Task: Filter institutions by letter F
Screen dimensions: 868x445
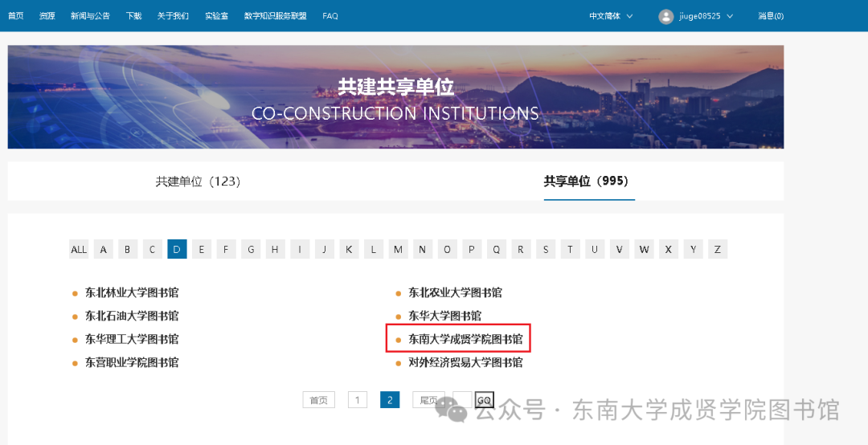Action: 226,249
